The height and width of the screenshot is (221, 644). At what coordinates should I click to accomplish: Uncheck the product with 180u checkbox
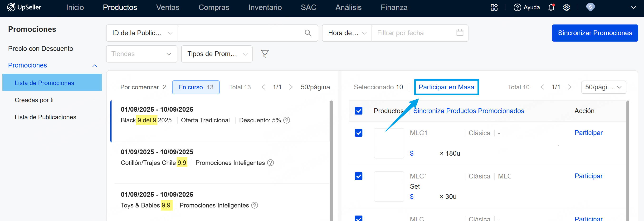(358, 133)
